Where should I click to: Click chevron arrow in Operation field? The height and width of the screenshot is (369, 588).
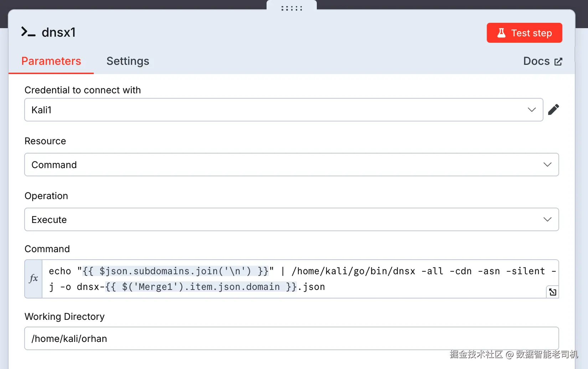coord(547,219)
